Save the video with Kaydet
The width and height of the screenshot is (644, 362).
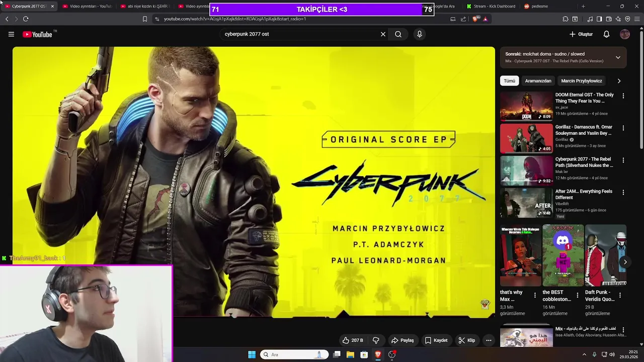tap(436, 340)
